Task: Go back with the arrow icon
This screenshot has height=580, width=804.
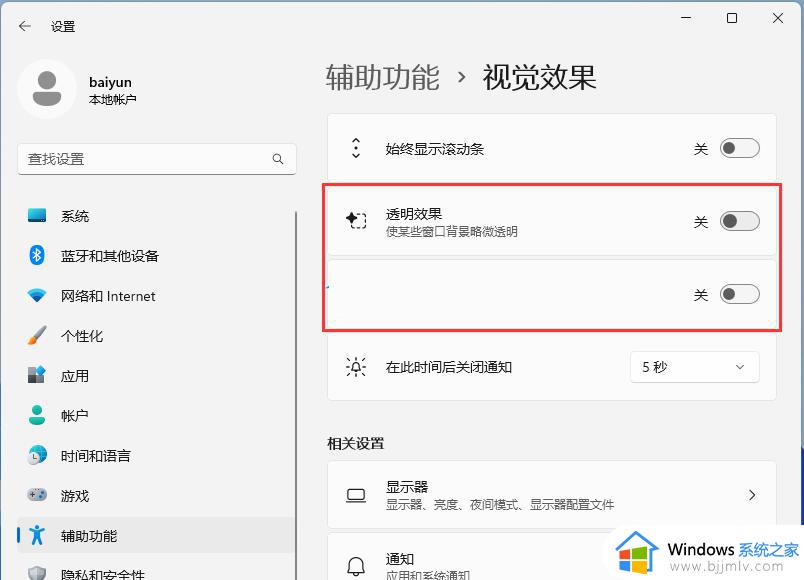Action: [x=25, y=26]
